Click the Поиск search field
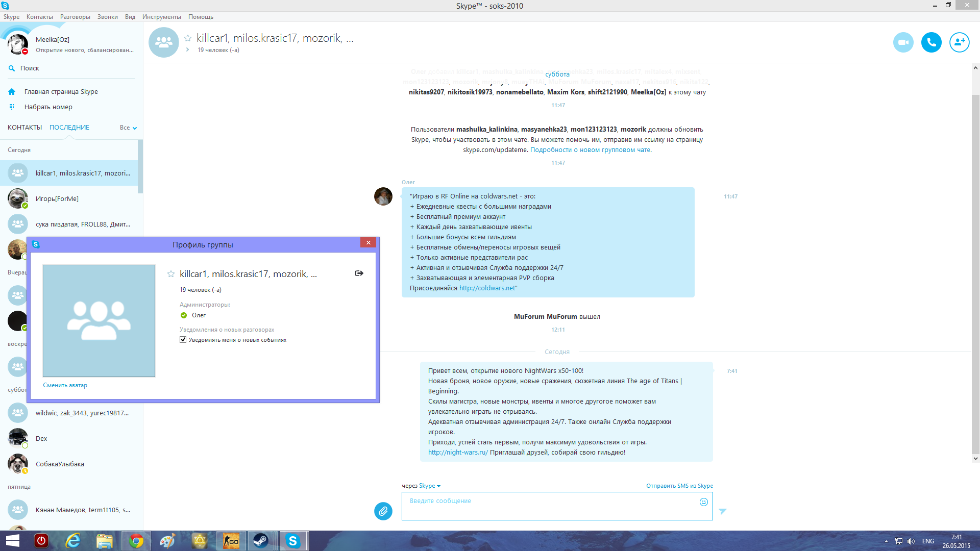 pyautogui.click(x=71, y=68)
